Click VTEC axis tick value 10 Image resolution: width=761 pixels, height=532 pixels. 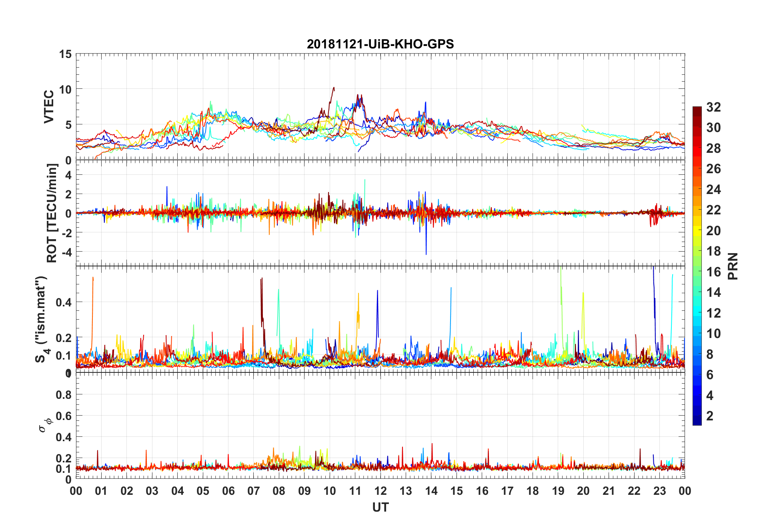pos(65,89)
